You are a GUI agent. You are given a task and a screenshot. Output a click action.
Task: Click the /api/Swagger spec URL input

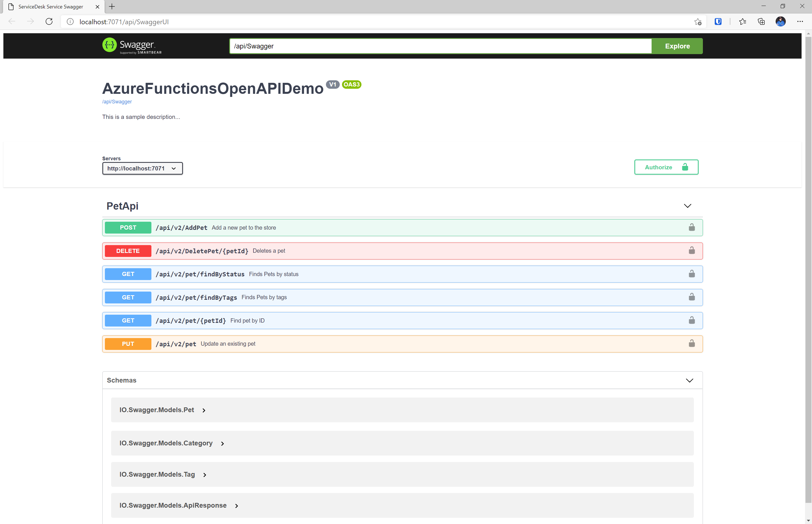[440, 46]
